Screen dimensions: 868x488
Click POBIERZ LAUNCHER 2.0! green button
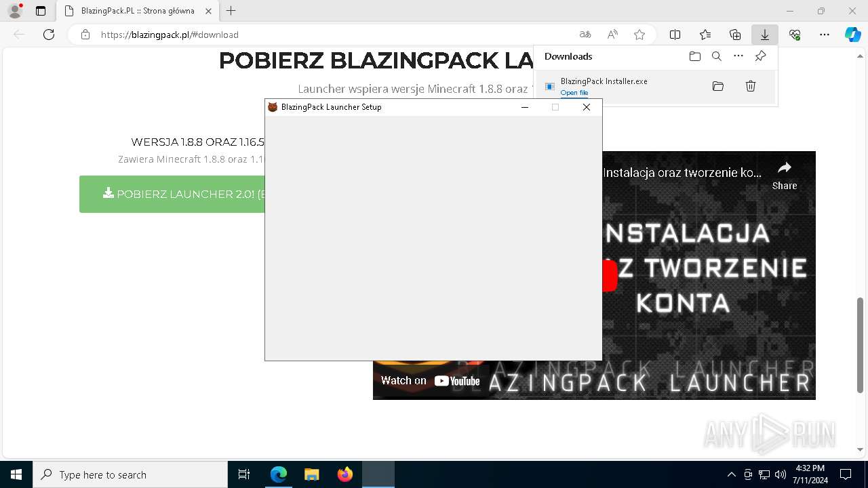pyautogui.click(x=172, y=194)
